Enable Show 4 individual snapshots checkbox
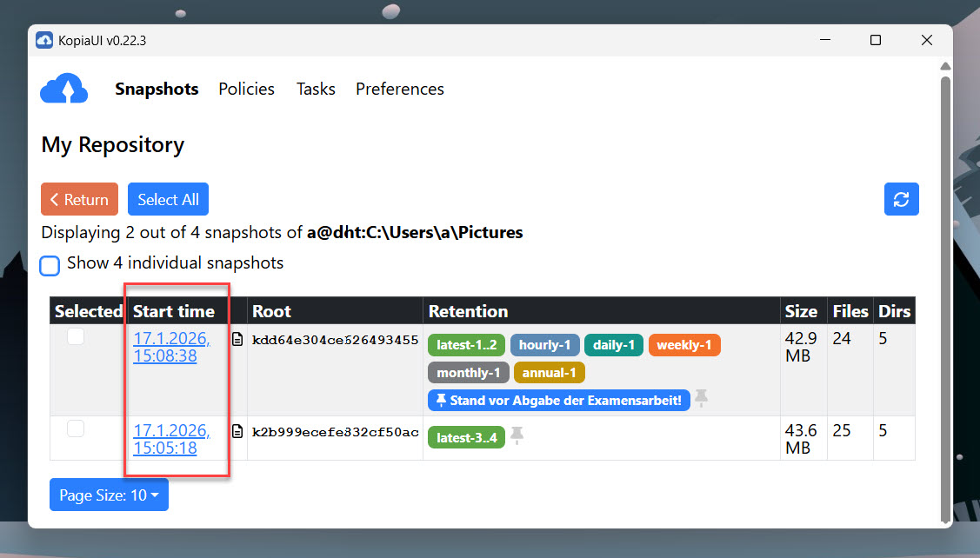The image size is (980, 558). click(50, 264)
